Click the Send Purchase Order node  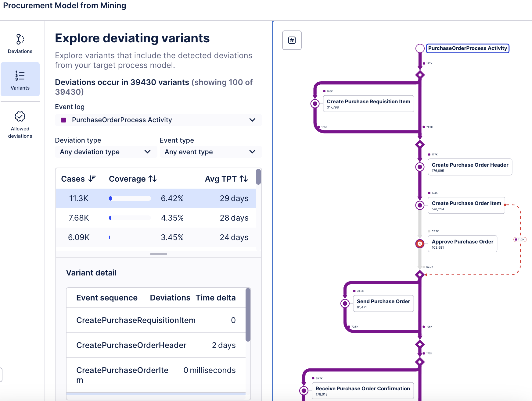(x=383, y=303)
